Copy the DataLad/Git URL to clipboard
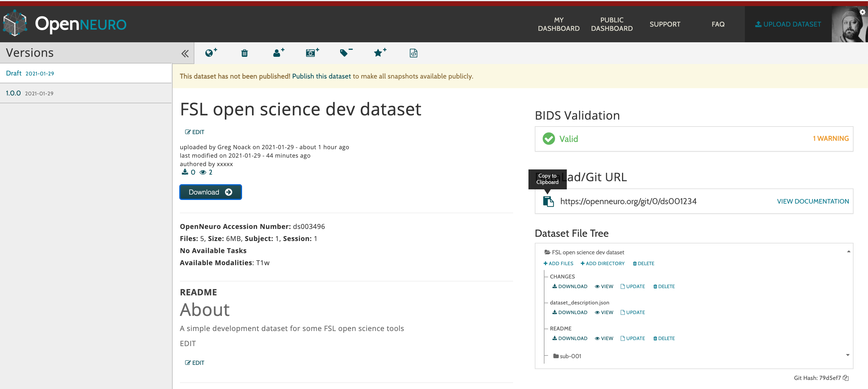The width and height of the screenshot is (868, 389). point(548,201)
